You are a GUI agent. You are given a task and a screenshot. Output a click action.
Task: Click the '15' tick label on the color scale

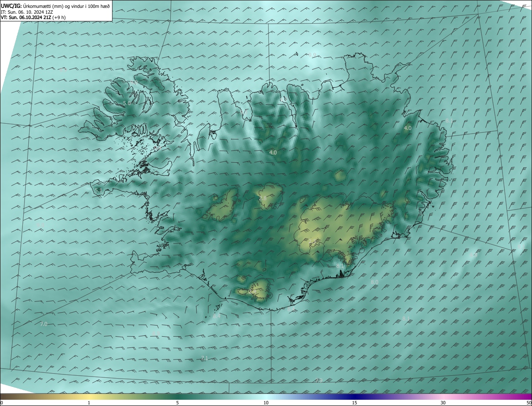(355, 403)
